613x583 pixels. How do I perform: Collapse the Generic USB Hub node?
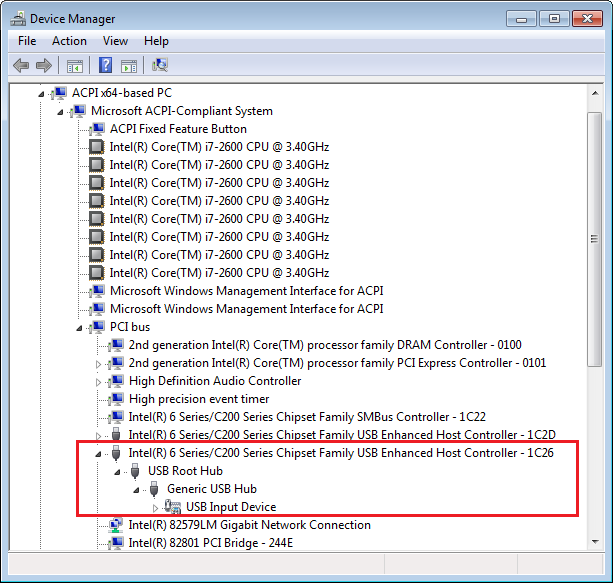135,489
